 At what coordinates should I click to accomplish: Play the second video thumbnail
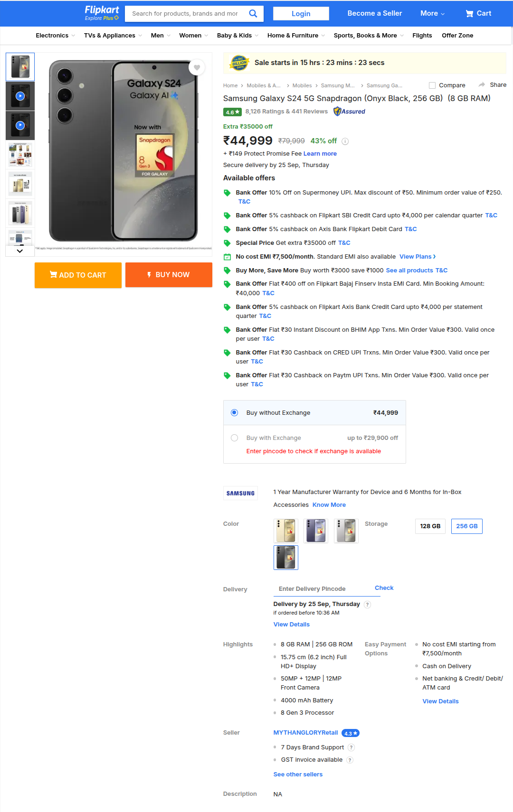point(20,125)
